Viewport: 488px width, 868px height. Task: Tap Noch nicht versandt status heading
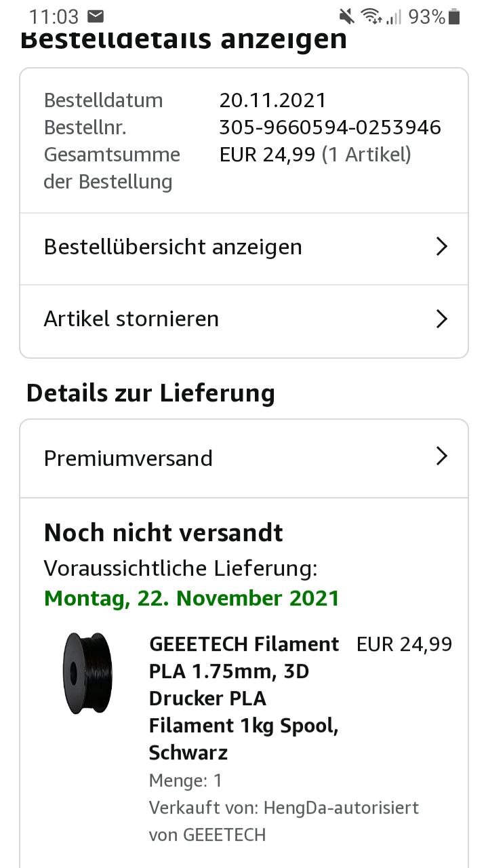point(163,533)
